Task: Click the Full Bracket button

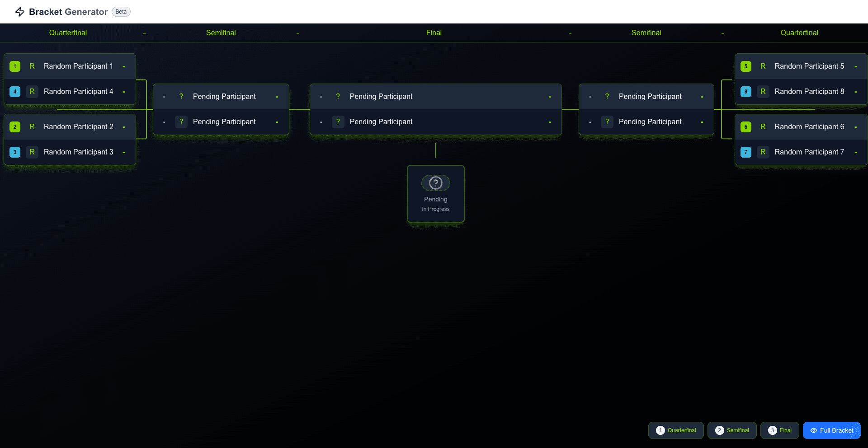Action: click(x=832, y=430)
